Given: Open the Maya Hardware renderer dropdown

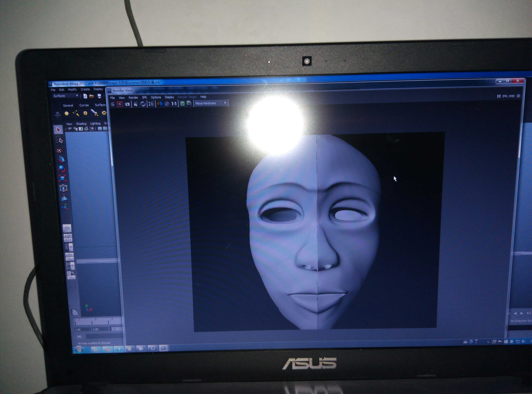Looking at the screenshot, I should point(225,103).
